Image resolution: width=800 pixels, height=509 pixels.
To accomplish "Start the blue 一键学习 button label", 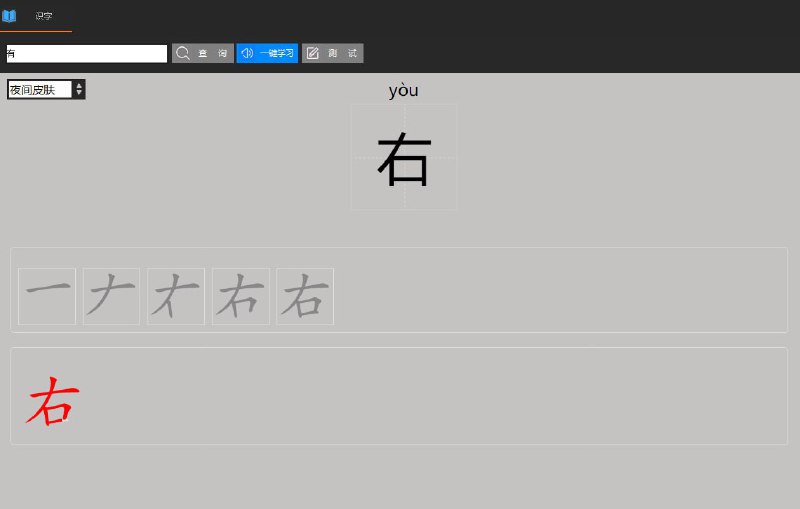I will pyautogui.click(x=276, y=54).
